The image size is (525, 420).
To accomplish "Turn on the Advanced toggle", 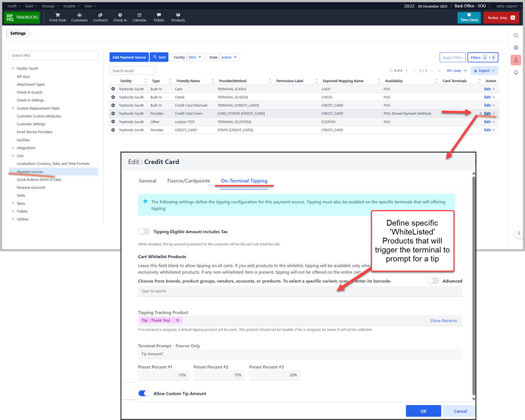I will tap(433, 281).
